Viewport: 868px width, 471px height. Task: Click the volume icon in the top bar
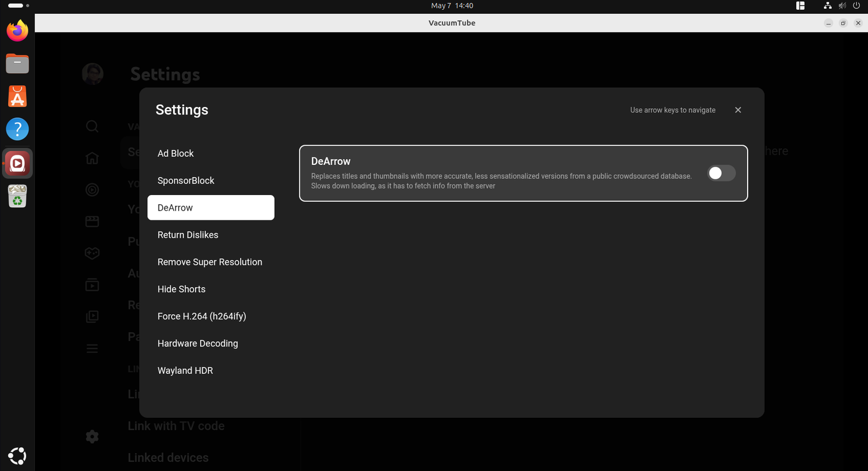(842, 6)
